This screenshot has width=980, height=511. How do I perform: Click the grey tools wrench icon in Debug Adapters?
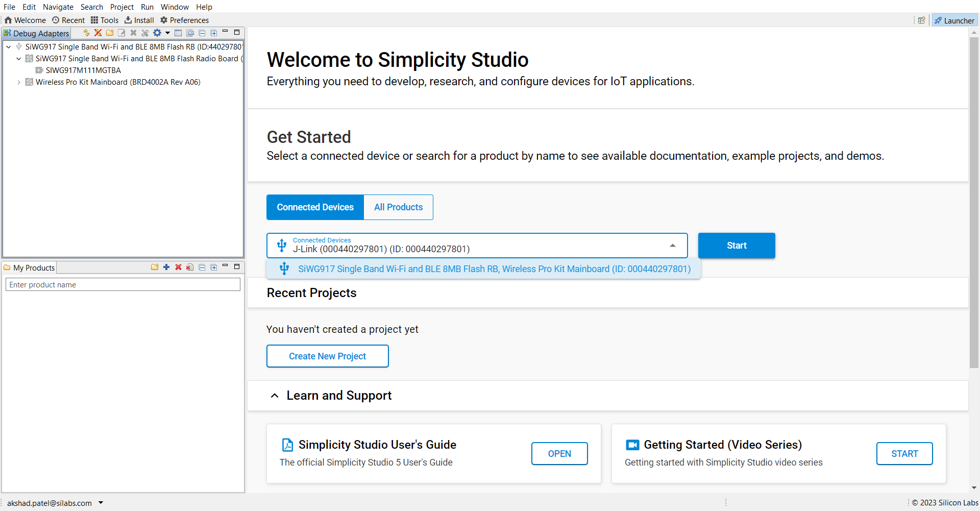click(x=145, y=33)
